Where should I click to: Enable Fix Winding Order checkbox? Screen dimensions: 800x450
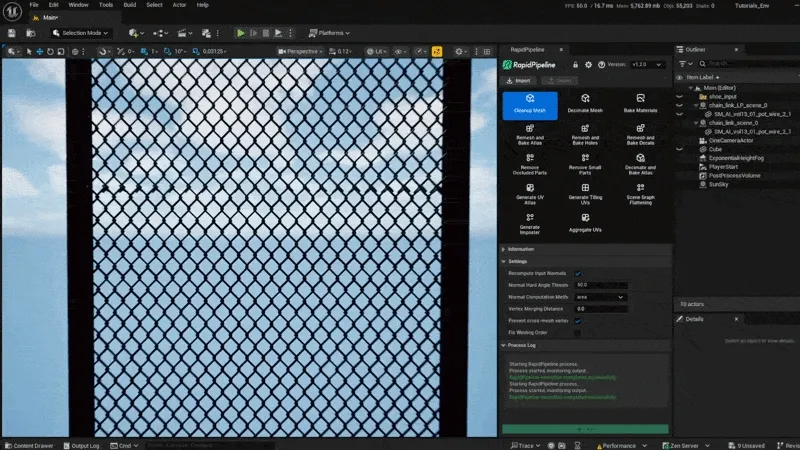[578, 333]
